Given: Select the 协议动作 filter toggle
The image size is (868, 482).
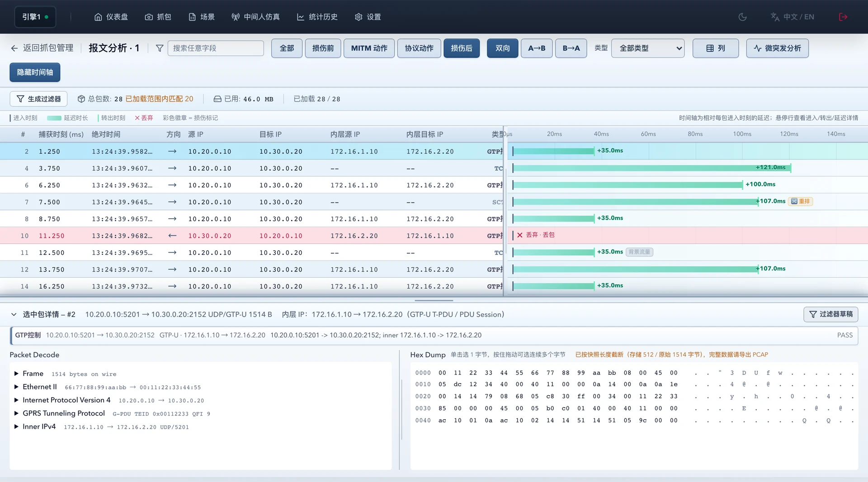Looking at the screenshot, I should point(419,48).
